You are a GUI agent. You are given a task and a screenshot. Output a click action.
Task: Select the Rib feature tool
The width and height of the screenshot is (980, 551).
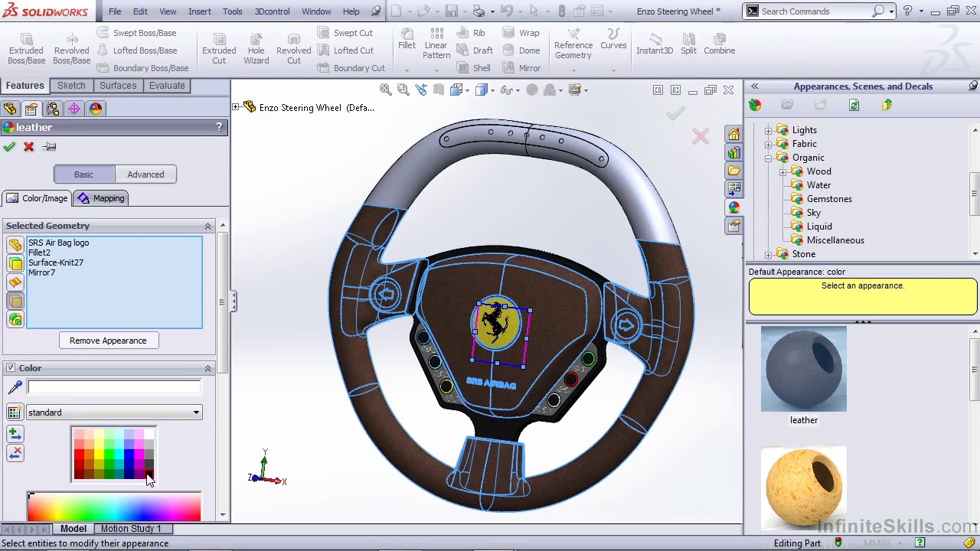(471, 33)
